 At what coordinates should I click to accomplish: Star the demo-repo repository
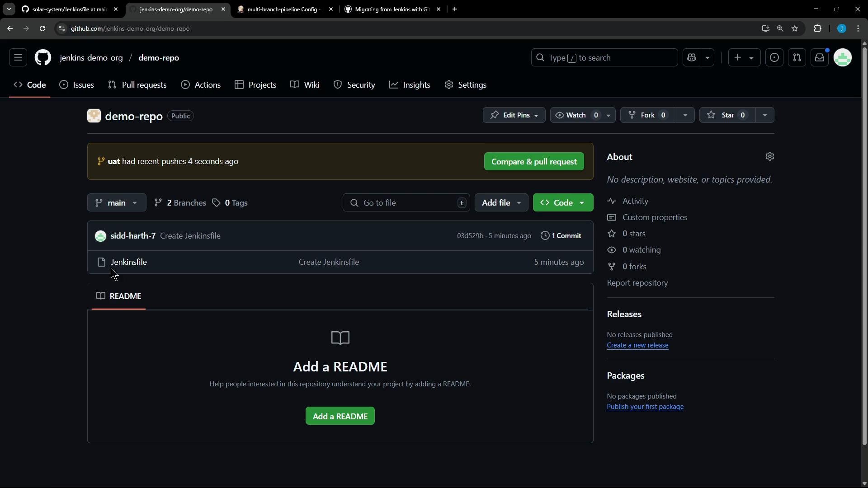click(727, 115)
